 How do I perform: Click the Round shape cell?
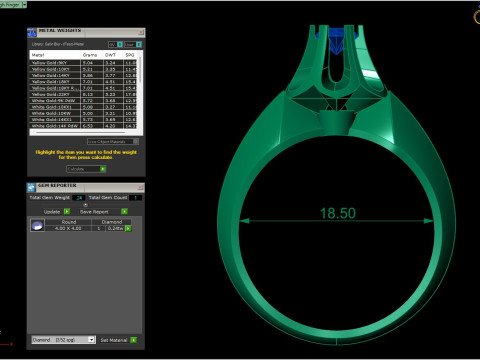69,222
